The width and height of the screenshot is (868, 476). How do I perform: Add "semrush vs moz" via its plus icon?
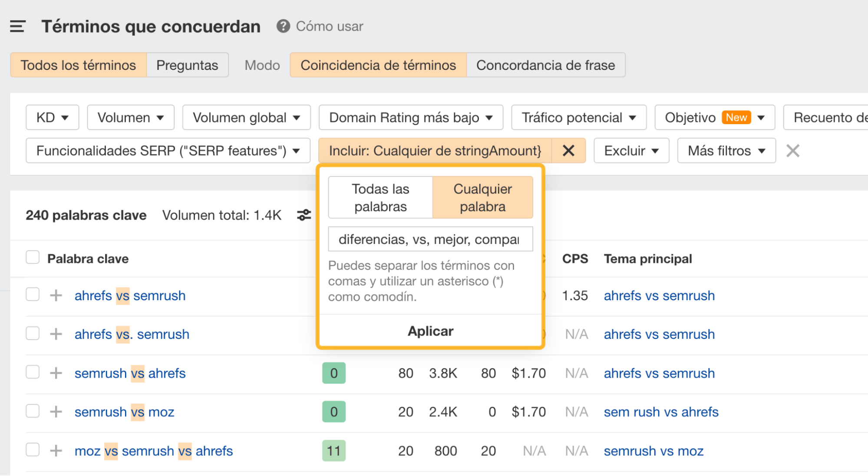[56, 411]
